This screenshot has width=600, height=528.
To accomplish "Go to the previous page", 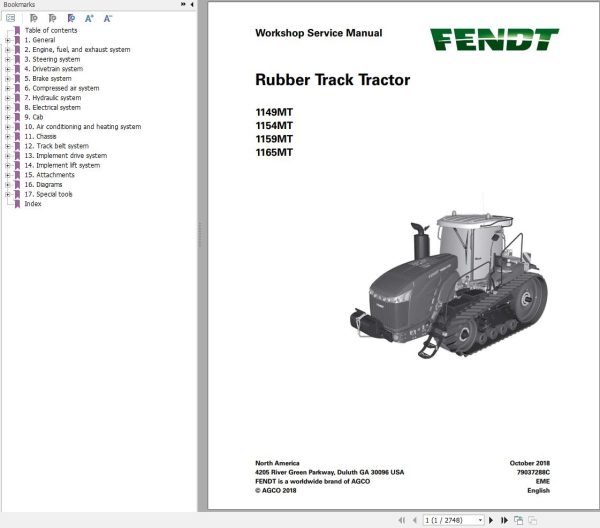I will click(x=415, y=520).
